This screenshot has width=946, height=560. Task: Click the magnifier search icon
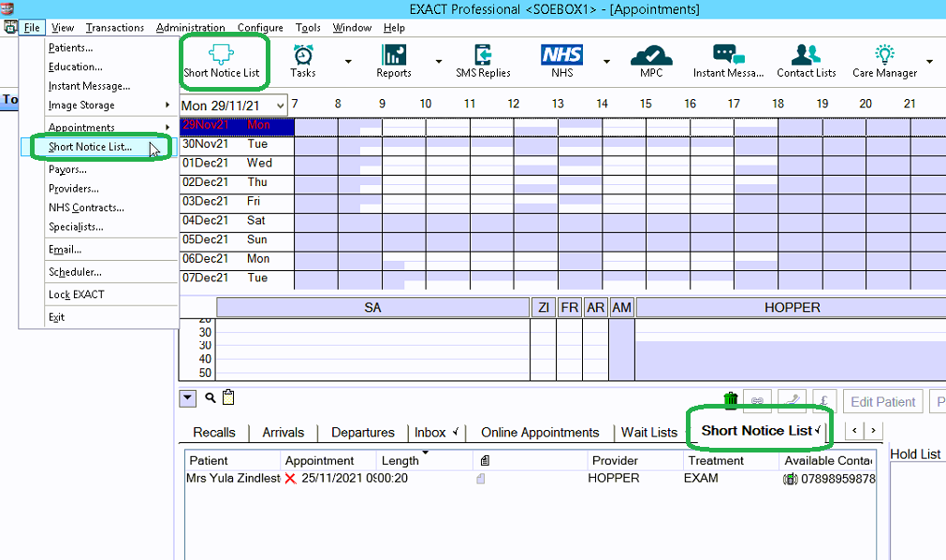pyautogui.click(x=210, y=398)
